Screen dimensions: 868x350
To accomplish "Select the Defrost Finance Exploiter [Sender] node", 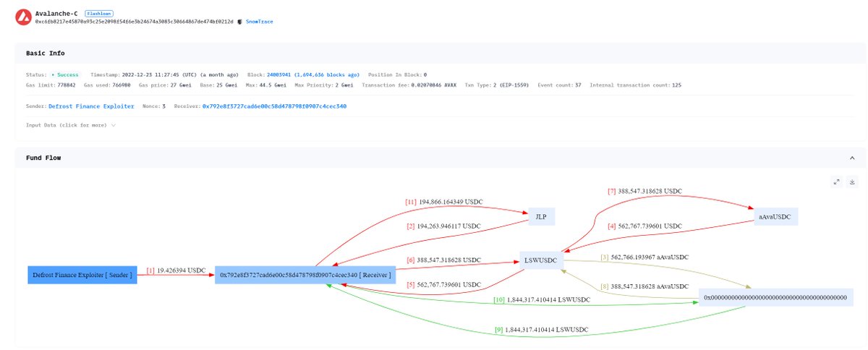I will (82, 275).
